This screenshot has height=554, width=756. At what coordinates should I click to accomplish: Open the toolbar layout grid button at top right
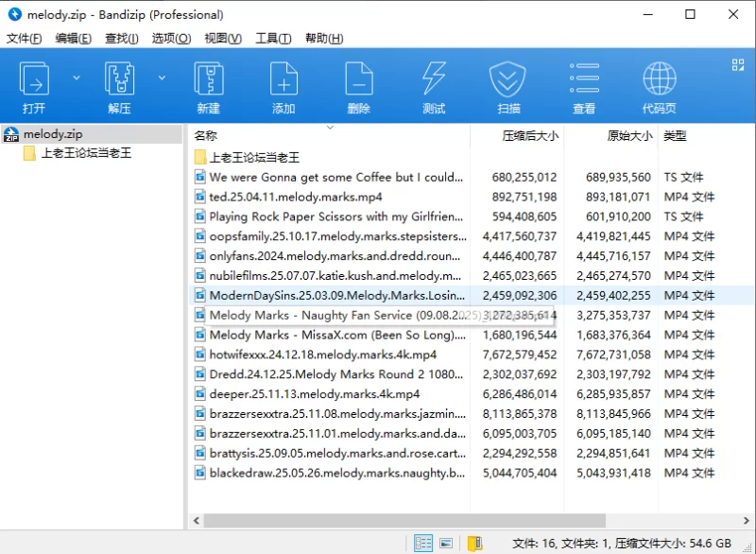point(738,64)
